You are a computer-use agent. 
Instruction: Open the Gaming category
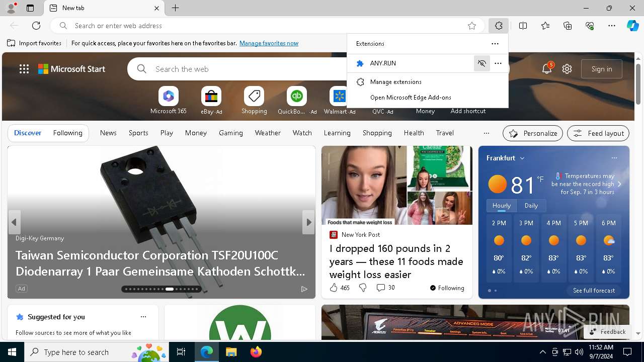[x=231, y=133]
